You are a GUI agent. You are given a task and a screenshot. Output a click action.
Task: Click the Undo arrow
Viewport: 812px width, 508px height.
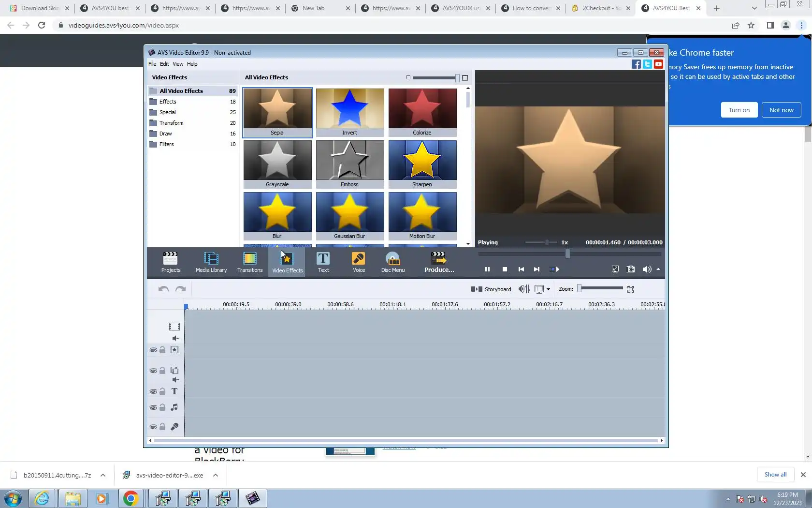pos(163,289)
